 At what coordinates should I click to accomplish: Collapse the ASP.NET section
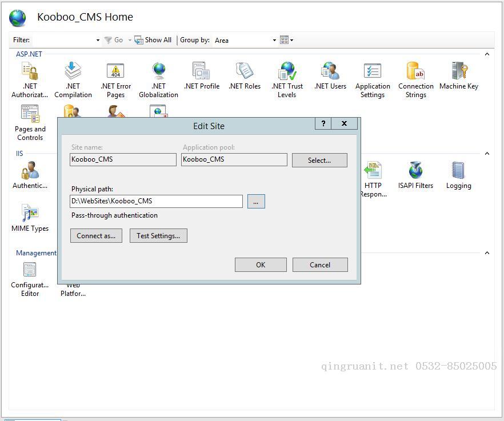[x=487, y=54]
